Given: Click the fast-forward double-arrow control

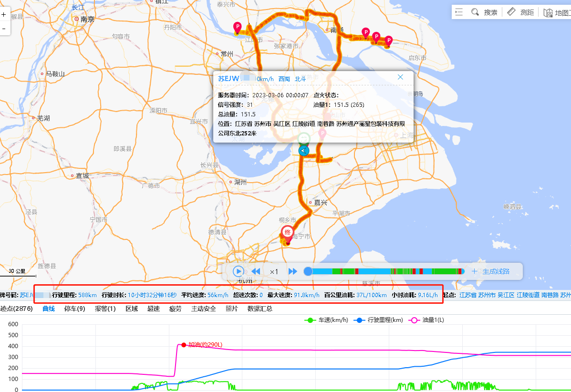Looking at the screenshot, I should click(x=292, y=271).
